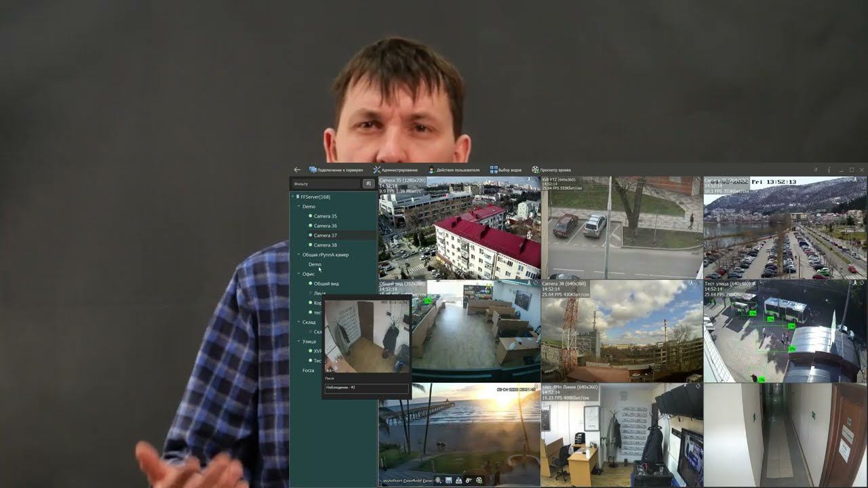Click the info icon in the title bar
This screenshot has height=488, width=868.
pyautogui.click(x=829, y=169)
